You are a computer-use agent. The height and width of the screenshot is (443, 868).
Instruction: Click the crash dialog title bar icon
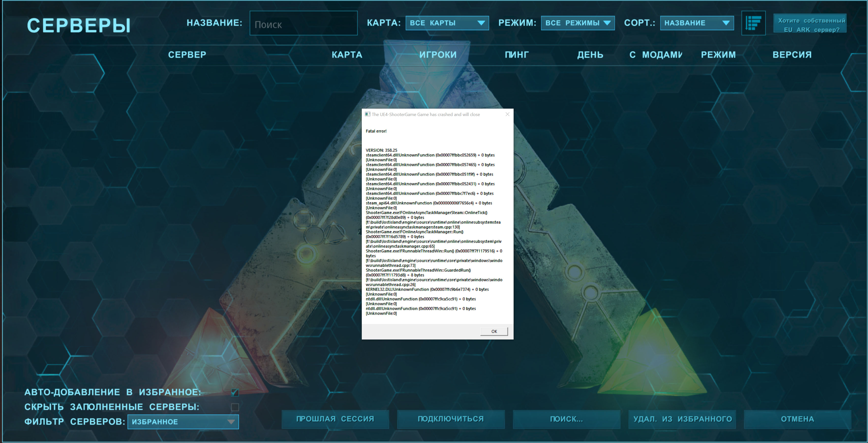pos(368,114)
